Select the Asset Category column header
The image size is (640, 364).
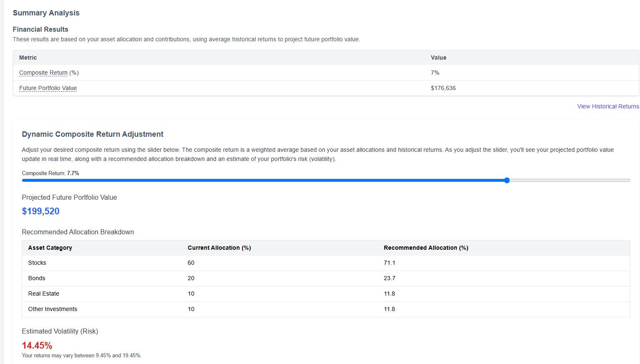click(50, 248)
